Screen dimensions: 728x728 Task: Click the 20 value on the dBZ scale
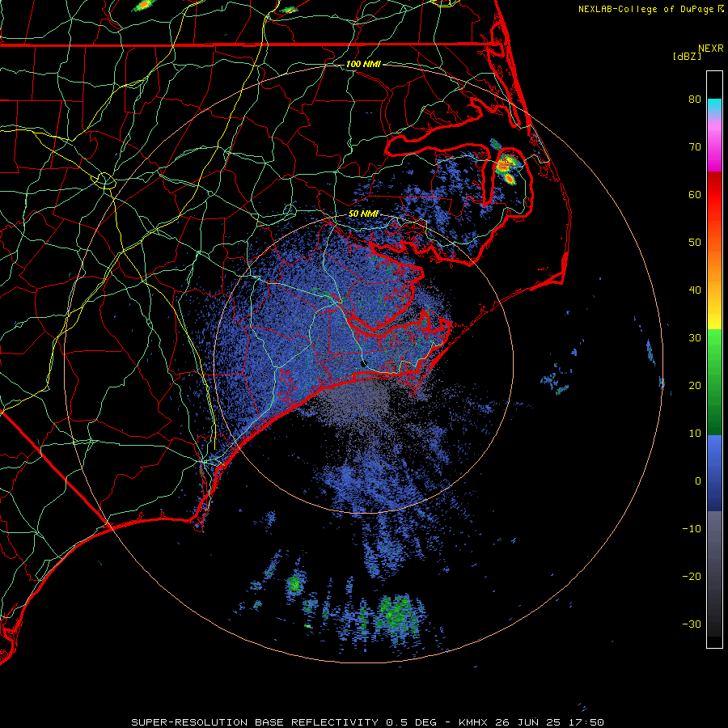point(695,386)
